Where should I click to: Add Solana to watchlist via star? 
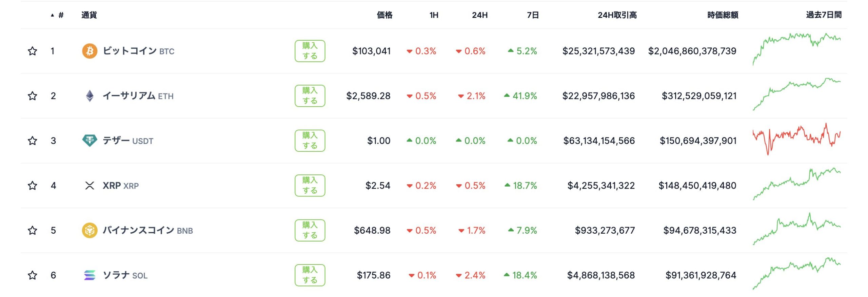pyautogui.click(x=32, y=275)
